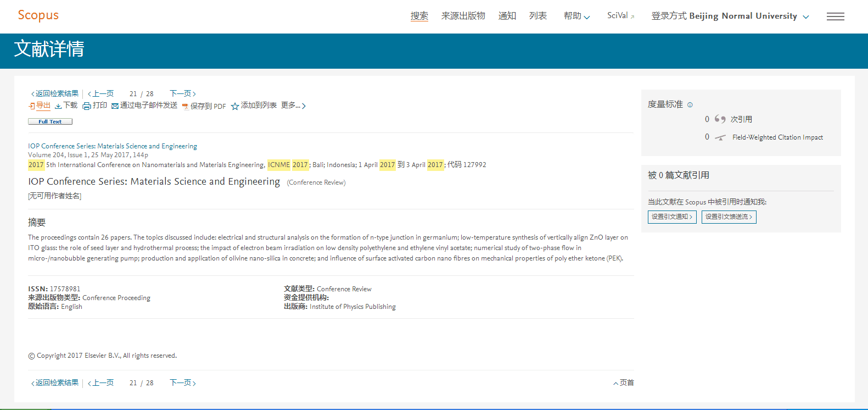Click publisher text Institute of Physics Publishing
This screenshot has width=868, height=410.
(x=352, y=307)
